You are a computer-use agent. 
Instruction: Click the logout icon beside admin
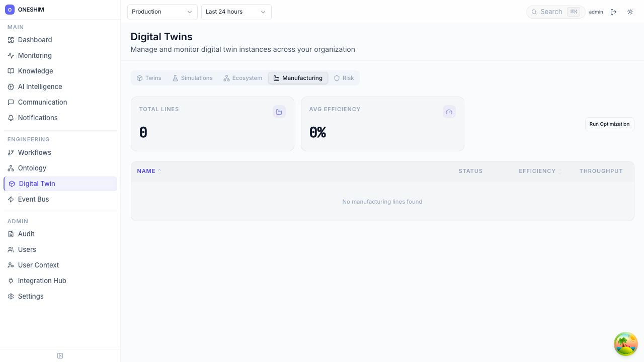point(613,12)
